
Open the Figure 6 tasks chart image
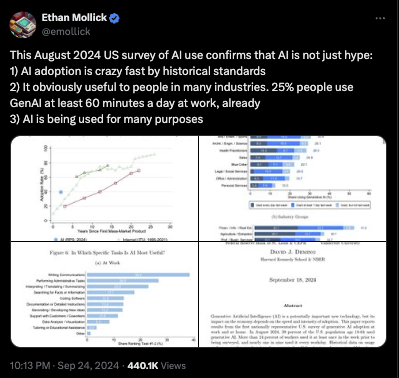point(105,295)
